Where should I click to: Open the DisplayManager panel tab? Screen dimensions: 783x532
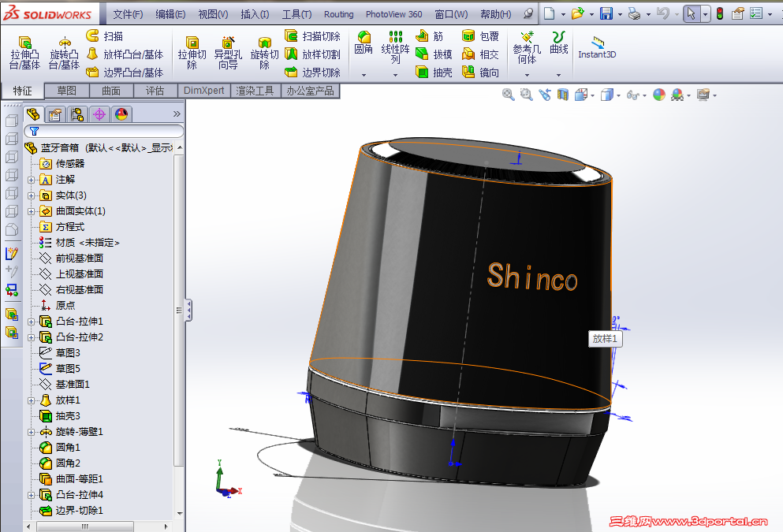click(x=121, y=114)
